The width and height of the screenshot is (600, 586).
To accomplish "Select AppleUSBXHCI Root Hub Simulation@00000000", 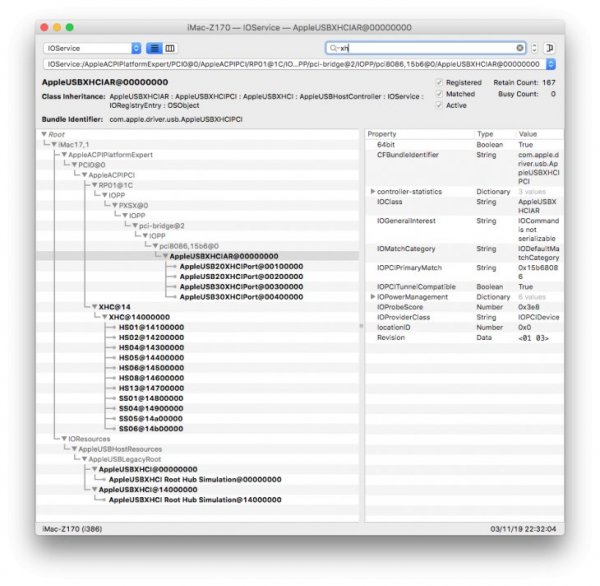I will [195, 479].
